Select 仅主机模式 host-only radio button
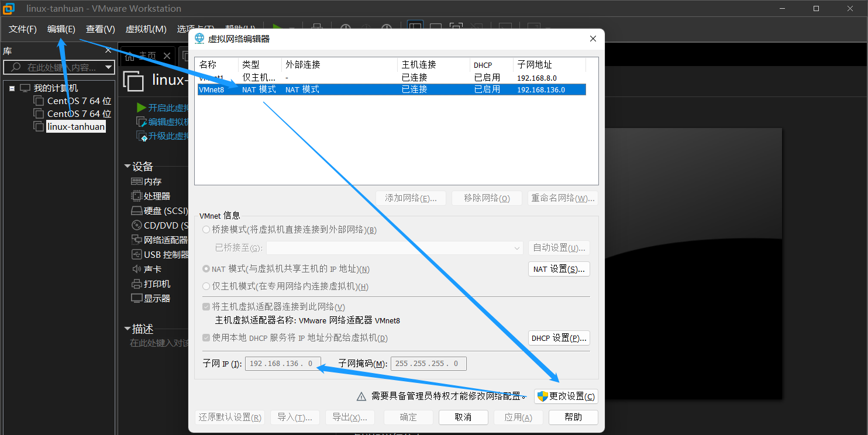The height and width of the screenshot is (435, 868). point(206,286)
